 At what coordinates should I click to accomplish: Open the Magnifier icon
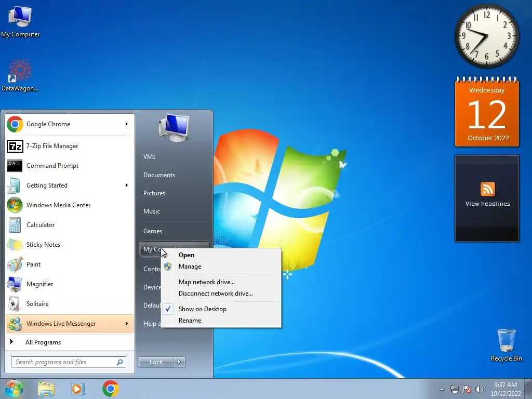[15, 284]
